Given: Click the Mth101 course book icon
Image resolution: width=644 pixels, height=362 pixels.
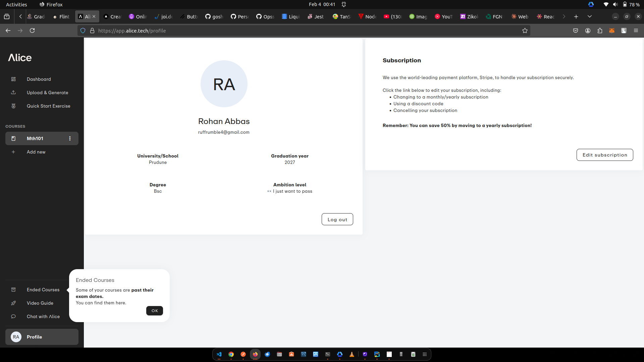Looking at the screenshot, I should click(13, 138).
